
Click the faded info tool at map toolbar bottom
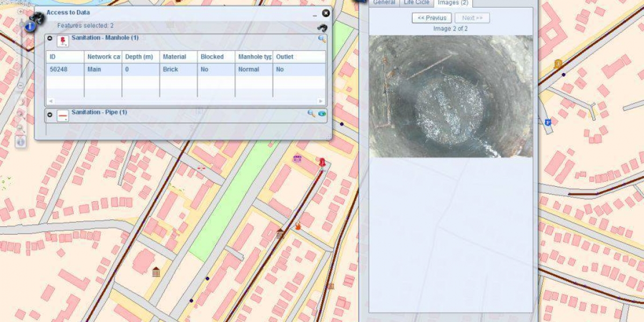(20, 142)
